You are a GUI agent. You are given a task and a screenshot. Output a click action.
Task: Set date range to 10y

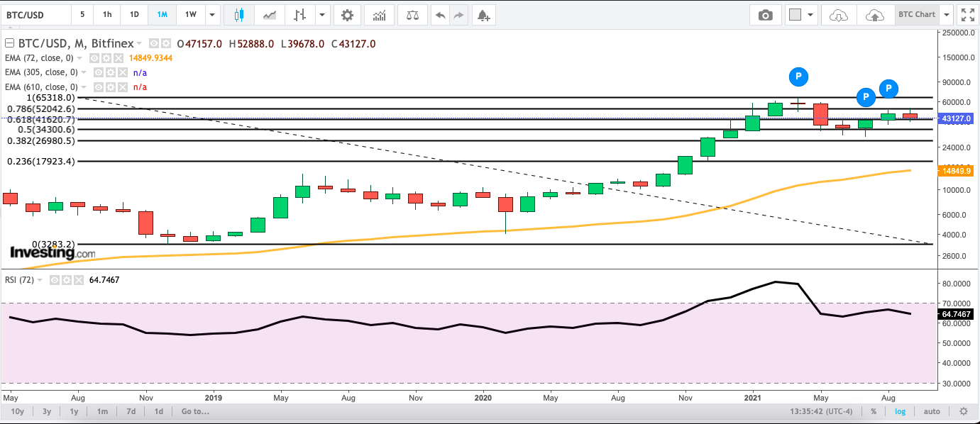(16, 411)
